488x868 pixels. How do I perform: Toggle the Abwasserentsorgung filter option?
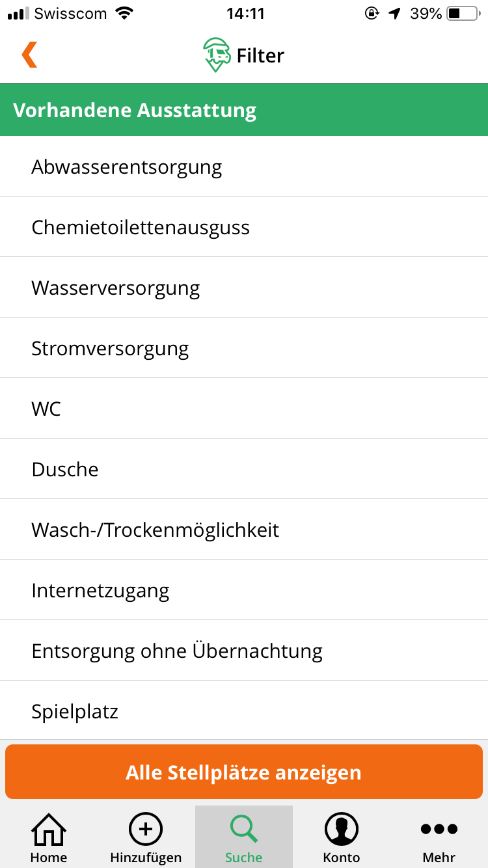point(244,167)
